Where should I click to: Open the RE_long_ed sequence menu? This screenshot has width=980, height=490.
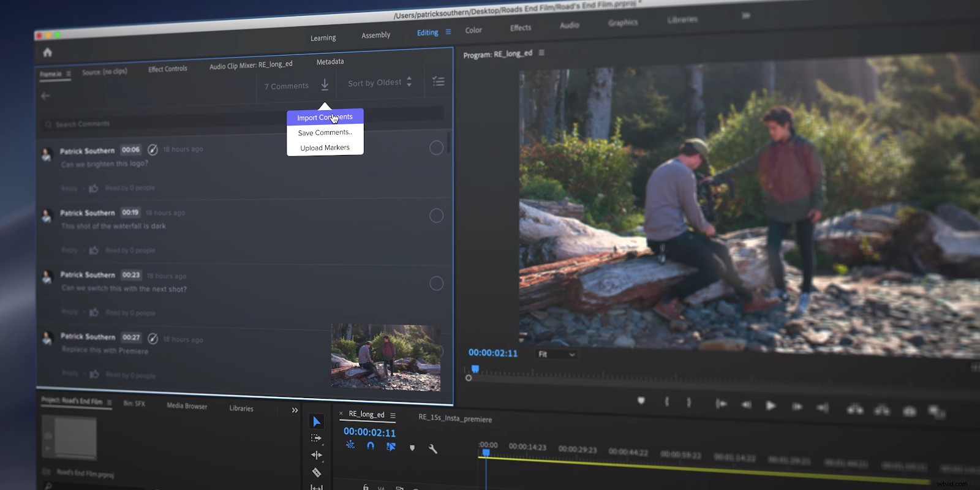click(393, 416)
